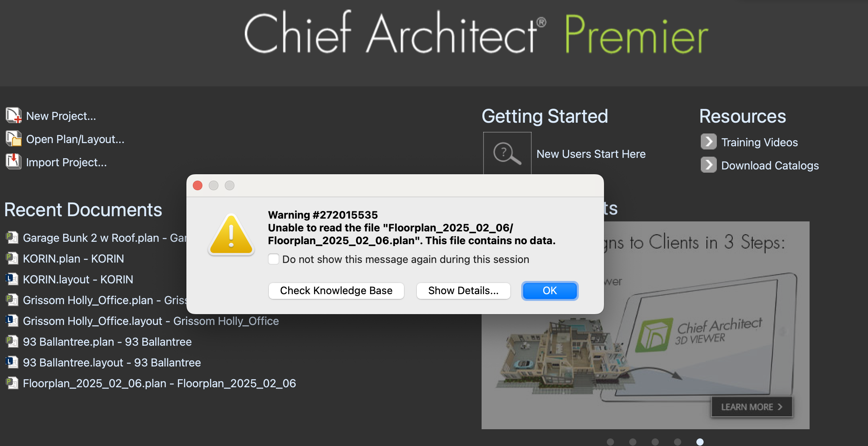Select the fifth highlighted carousel dot
The height and width of the screenshot is (446, 868).
coord(700,442)
